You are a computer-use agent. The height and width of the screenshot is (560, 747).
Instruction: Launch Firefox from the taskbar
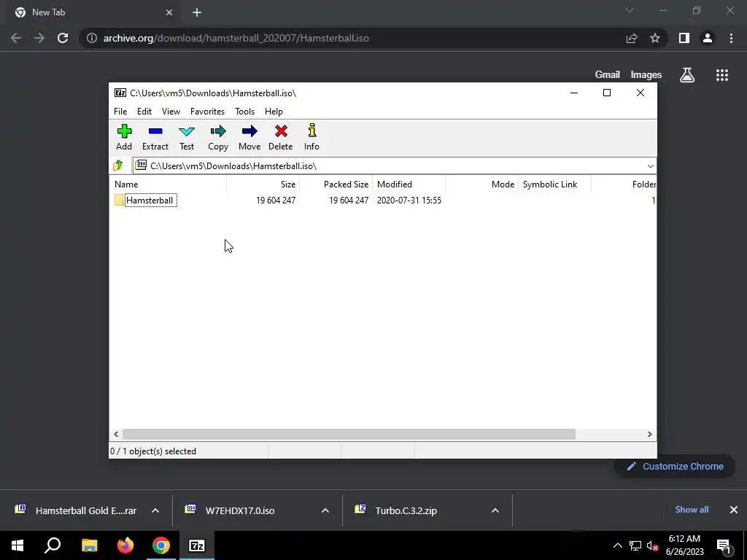pyautogui.click(x=125, y=545)
